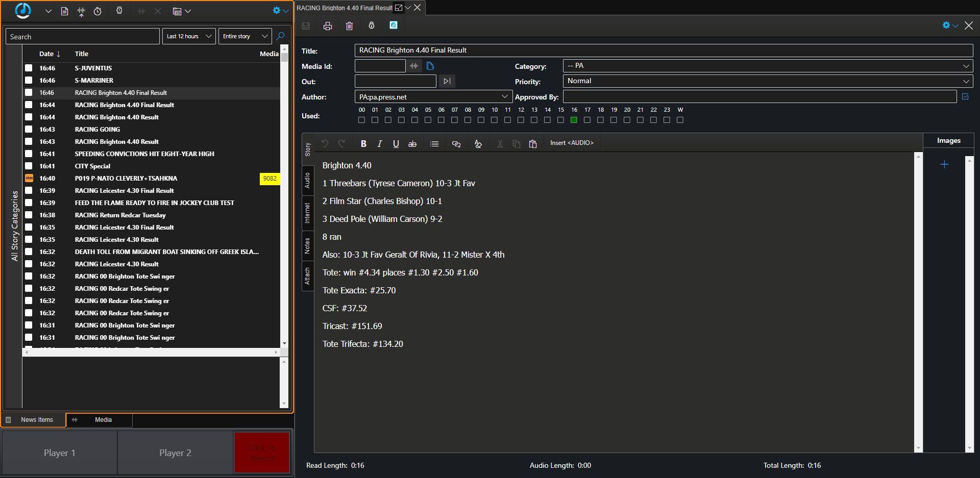The height and width of the screenshot is (478, 980).
Task: Open the Audio side tab
Action: tap(307, 180)
